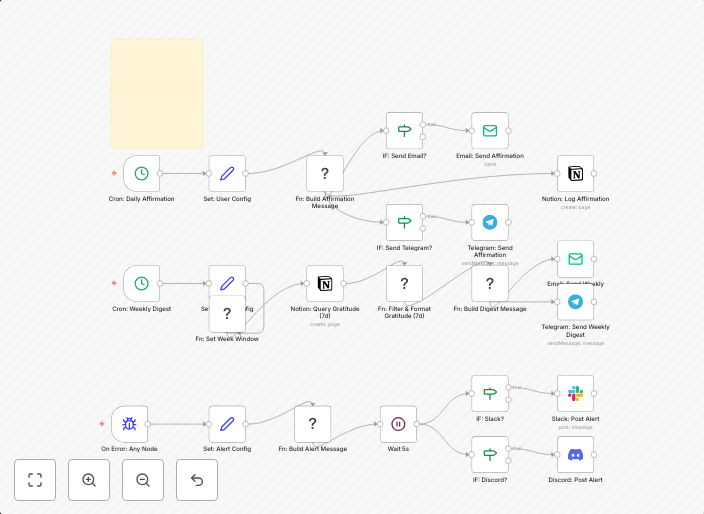Open the Notion: Log Affirmation node
Image resolution: width=704 pixels, height=514 pixels.
tap(575, 174)
